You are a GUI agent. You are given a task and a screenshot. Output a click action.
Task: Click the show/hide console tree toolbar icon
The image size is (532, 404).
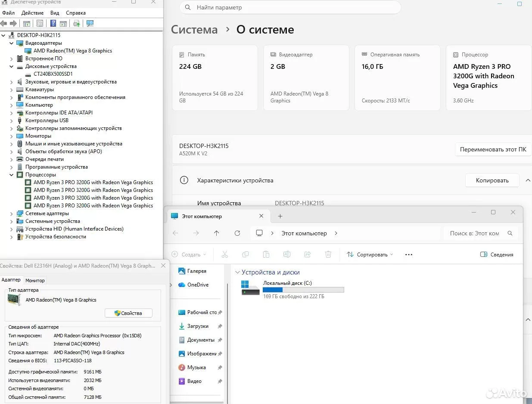coord(27,23)
